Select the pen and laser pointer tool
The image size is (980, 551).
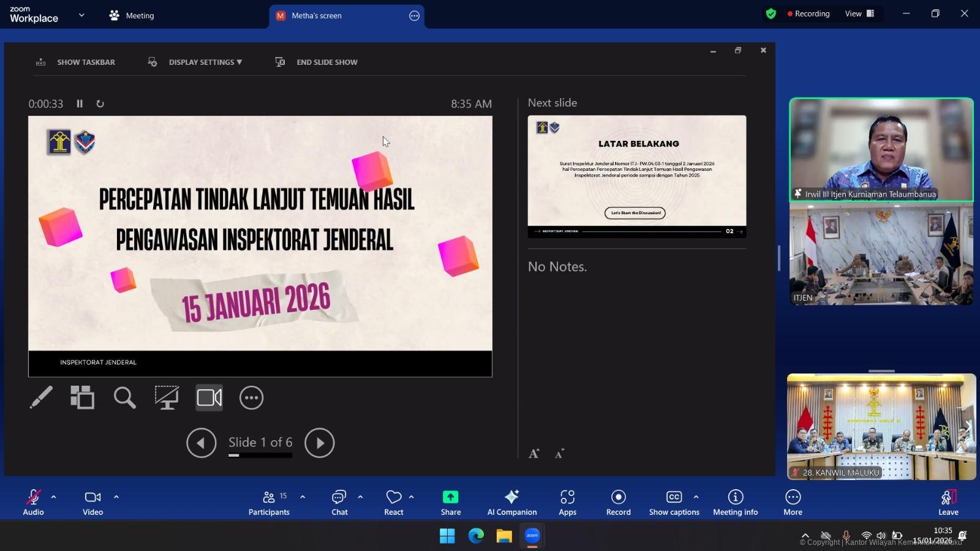click(x=41, y=398)
